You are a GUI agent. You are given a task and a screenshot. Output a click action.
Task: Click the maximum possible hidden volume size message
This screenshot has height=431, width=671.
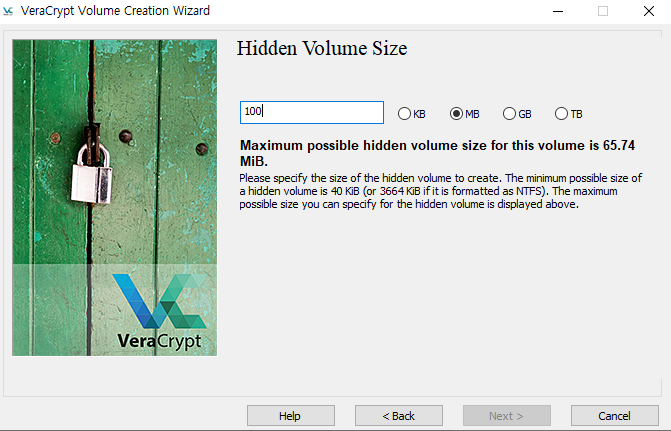click(x=437, y=153)
